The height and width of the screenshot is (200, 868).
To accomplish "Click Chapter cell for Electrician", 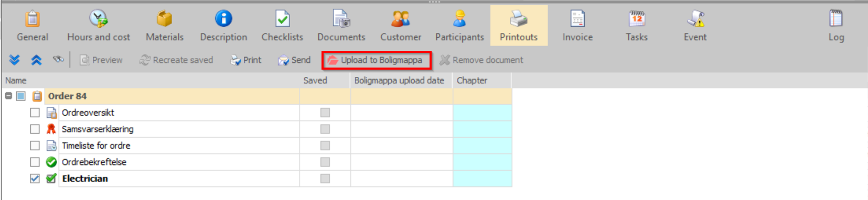I will point(482,179).
